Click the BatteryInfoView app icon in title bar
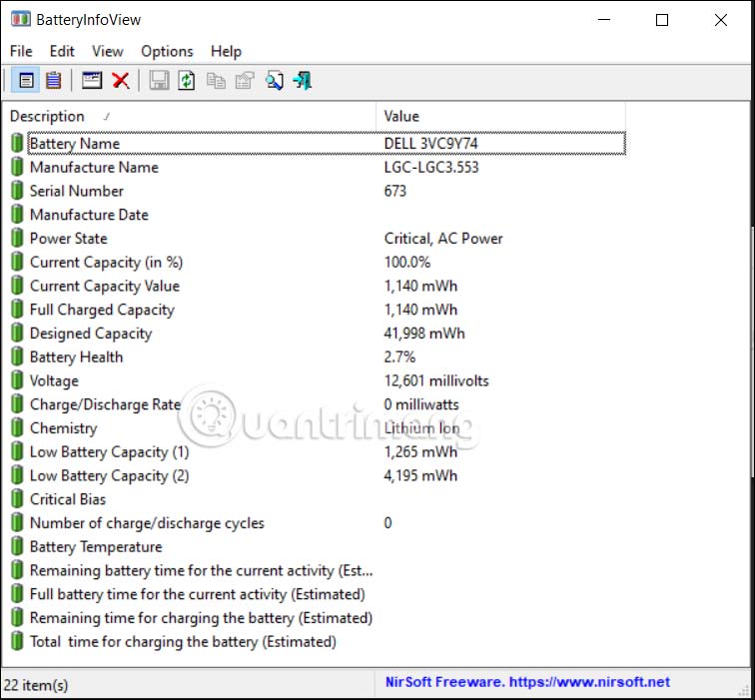This screenshot has width=755, height=700. click(x=21, y=20)
